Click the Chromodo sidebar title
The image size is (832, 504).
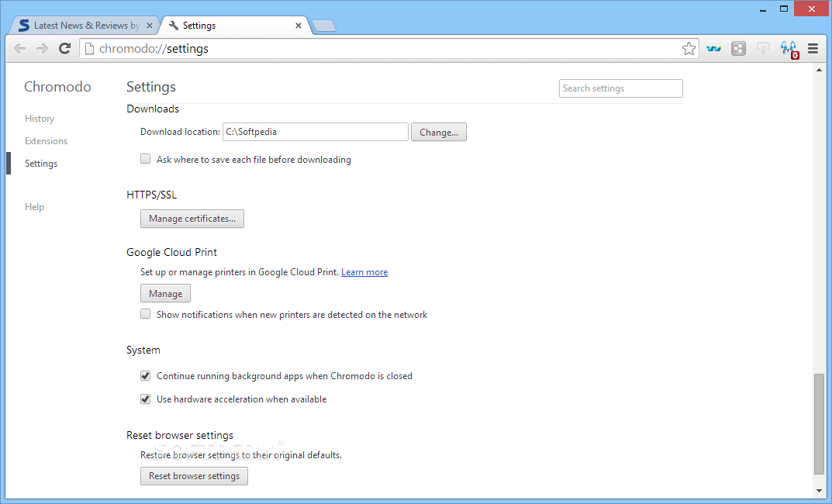57,87
